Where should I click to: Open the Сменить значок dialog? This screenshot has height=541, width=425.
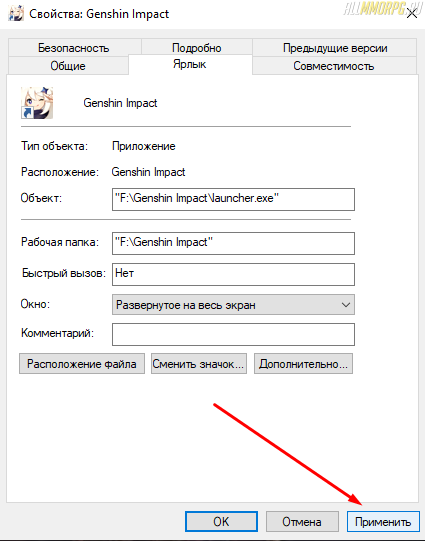click(199, 364)
